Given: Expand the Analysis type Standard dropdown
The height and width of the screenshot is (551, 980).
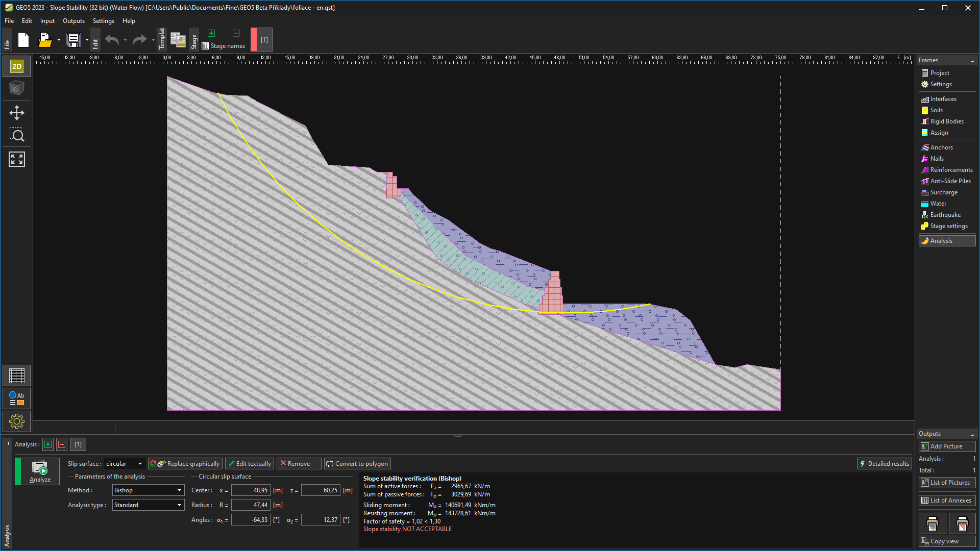Looking at the screenshot, I should [148, 505].
